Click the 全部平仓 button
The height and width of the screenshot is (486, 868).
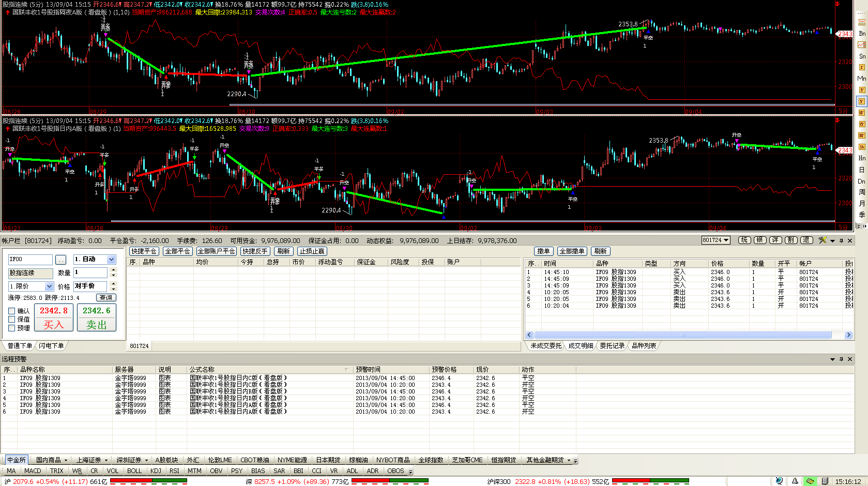(177, 251)
